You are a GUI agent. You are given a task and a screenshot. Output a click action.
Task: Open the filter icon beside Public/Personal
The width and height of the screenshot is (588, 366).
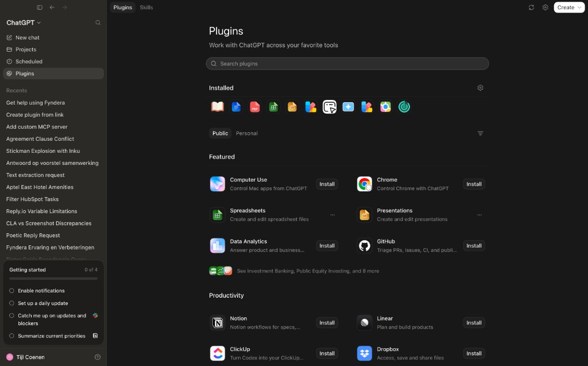coord(481,133)
